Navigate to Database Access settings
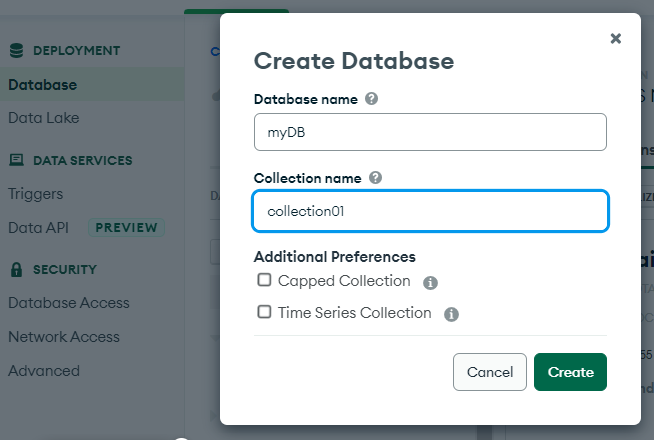Image resolution: width=654 pixels, height=440 pixels. (68, 303)
